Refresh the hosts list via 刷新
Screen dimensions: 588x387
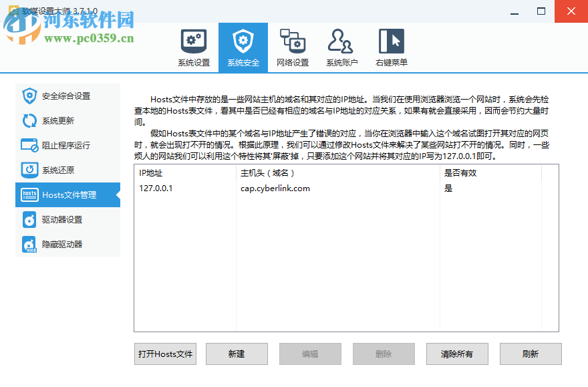coord(531,354)
